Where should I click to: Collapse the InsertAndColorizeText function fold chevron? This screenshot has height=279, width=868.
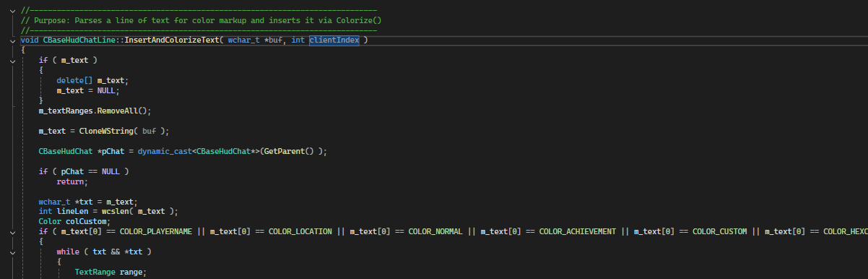13,40
